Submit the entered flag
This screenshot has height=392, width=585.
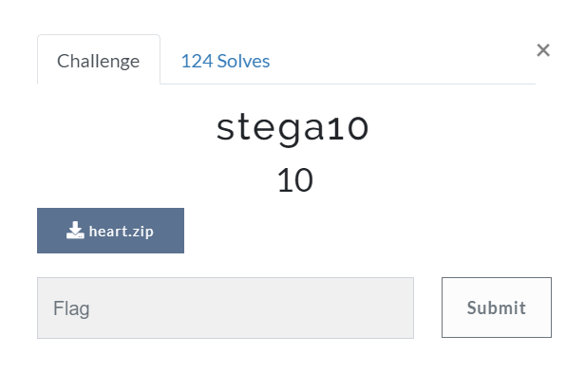pos(496,308)
